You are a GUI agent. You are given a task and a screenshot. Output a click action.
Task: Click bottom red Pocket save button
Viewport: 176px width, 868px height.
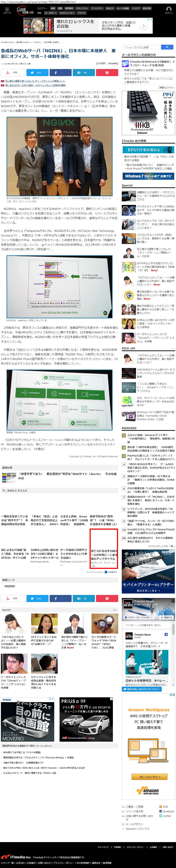click(107, 598)
